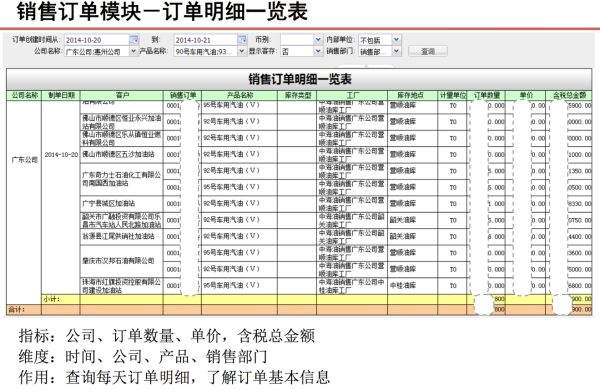Open the start date calendar picker icon
This screenshot has width=600, height=390.
click(134, 39)
